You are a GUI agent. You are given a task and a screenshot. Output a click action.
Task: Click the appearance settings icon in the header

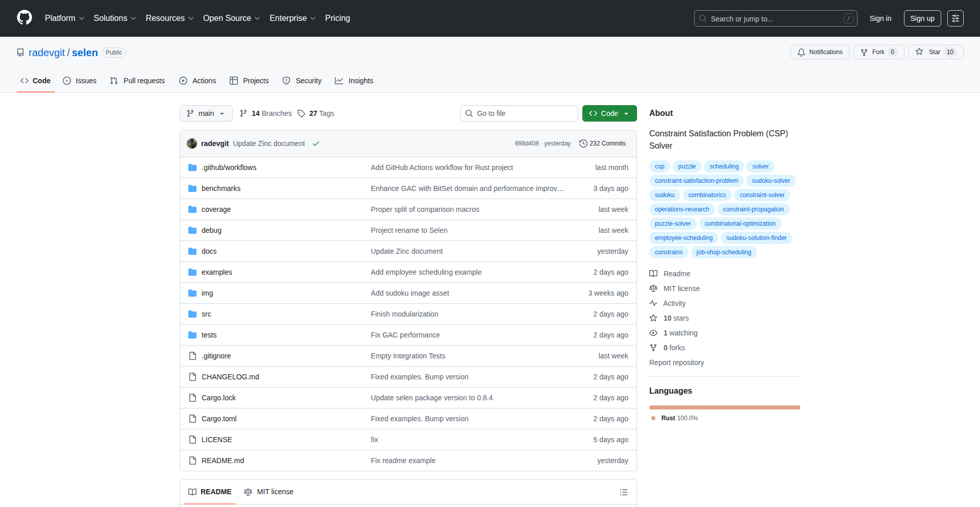(955, 18)
